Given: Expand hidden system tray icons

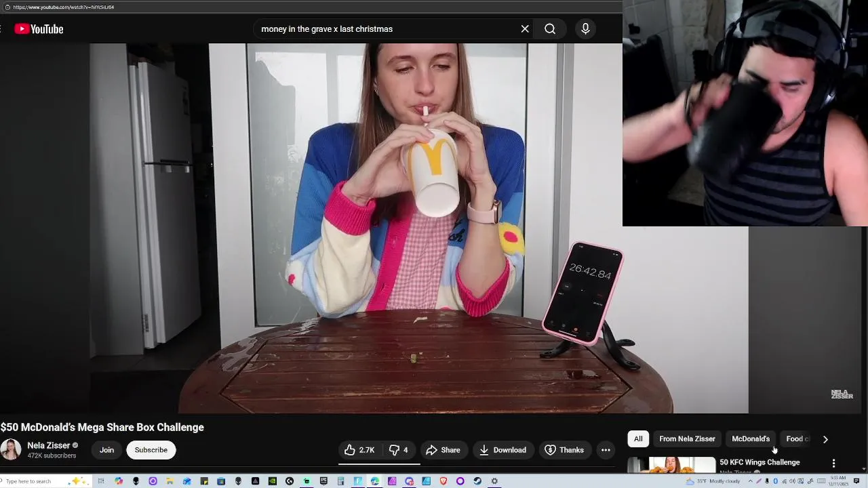Looking at the screenshot, I should tap(750, 481).
